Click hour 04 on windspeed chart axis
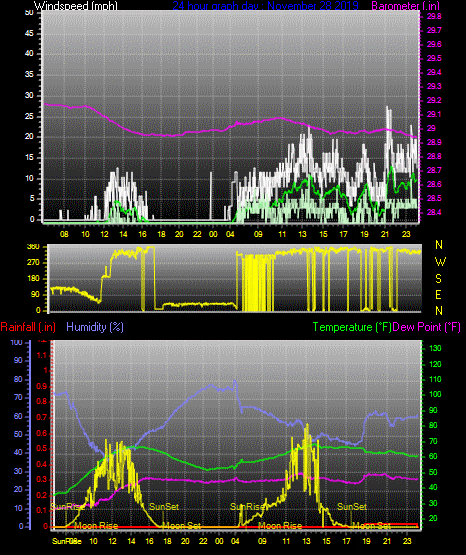The image size is (466, 555). pos(230,234)
